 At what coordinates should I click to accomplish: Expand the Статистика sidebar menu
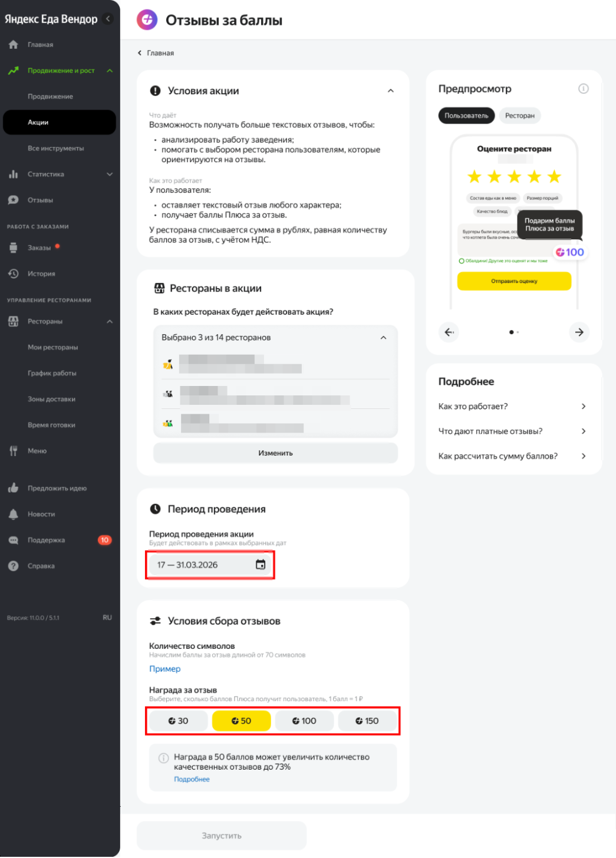pyautogui.click(x=110, y=174)
